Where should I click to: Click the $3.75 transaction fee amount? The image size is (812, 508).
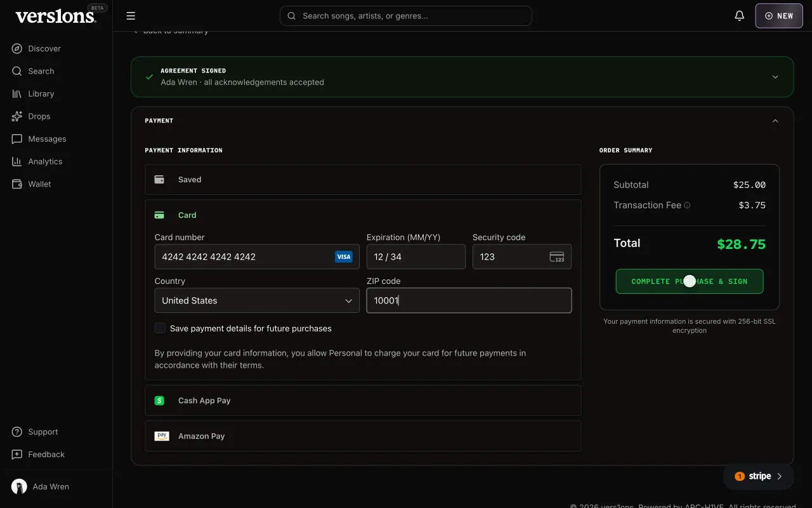752,205
